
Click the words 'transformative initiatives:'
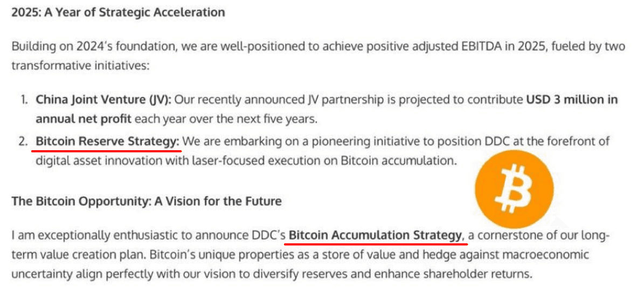[x=80, y=65]
